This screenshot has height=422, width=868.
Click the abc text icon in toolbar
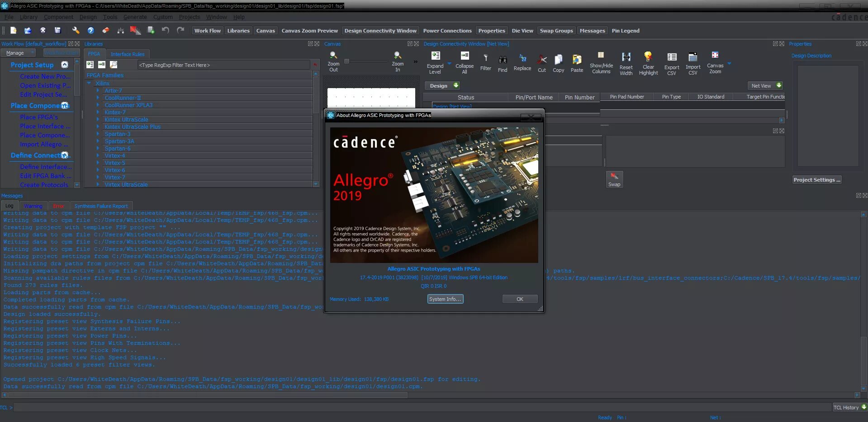(x=120, y=30)
